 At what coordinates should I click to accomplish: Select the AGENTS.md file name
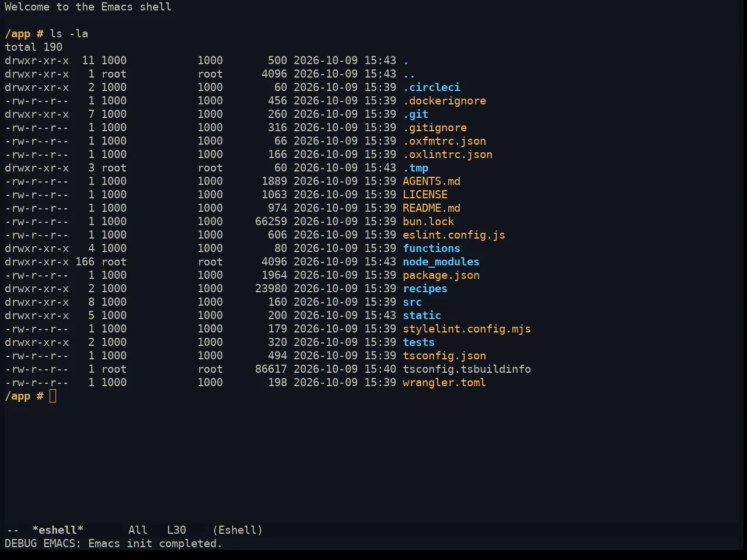tap(431, 181)
